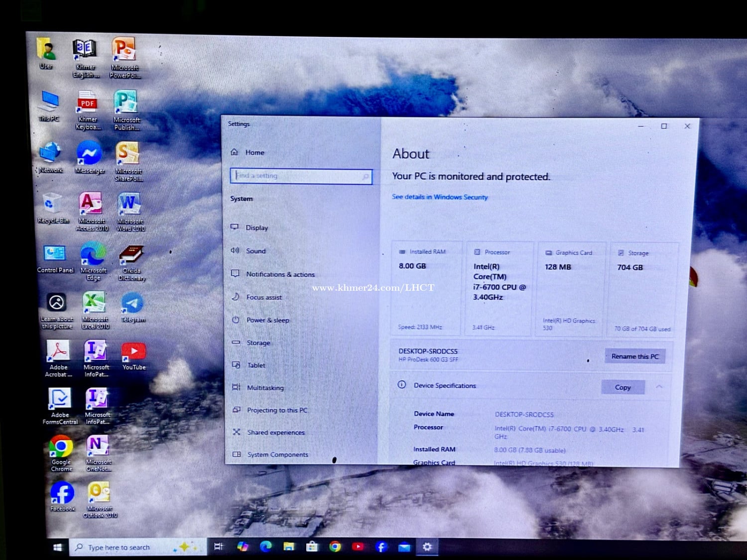Image resolution: width=747 pixels, height=560 pixels.
Task: Select Power & sleep in sidebar
Action: click(x=267, y=320)
